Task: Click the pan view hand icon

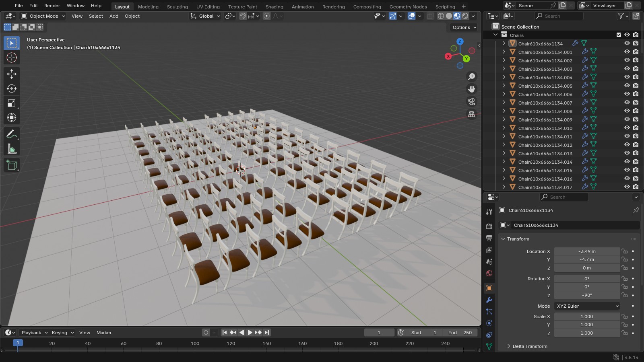Action: [x=472, y=89]
